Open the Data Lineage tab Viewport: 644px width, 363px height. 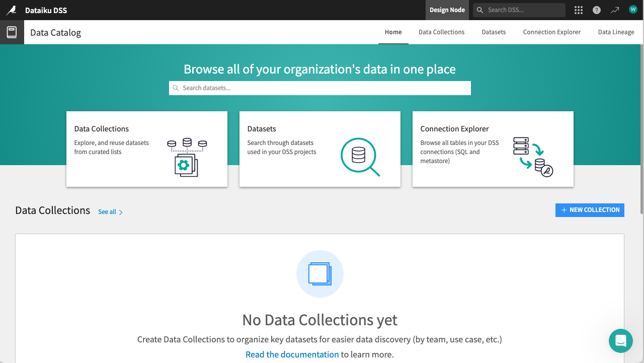coord(616,32)
